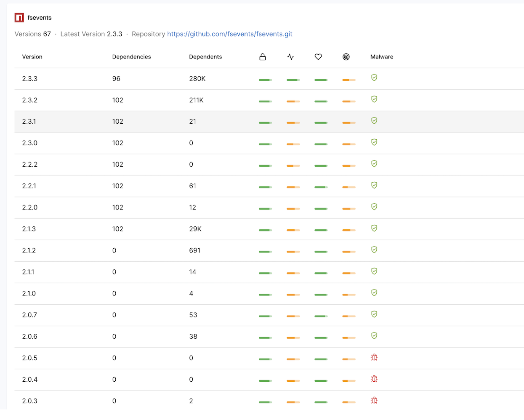
Task: Click the lock supply chain security column icon
Action: (x=263, y=57)
